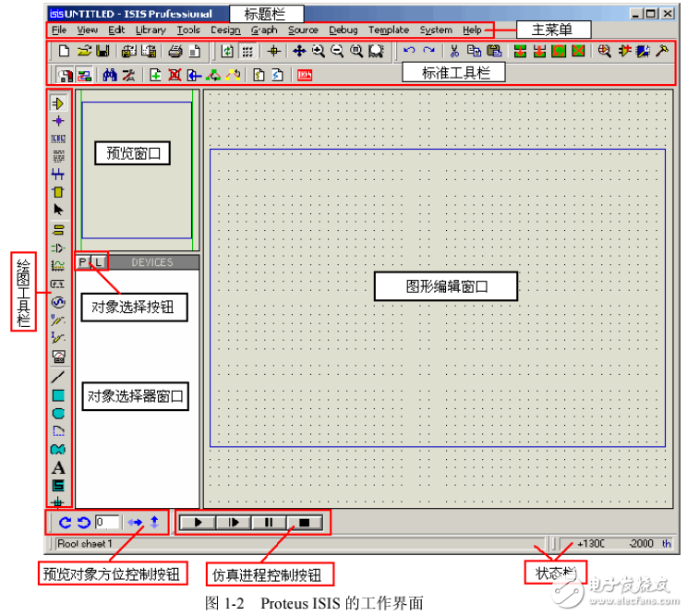Toggle the wire auto-router icon
This screenshot has height=616, width=687.
[x=84, y=76]
